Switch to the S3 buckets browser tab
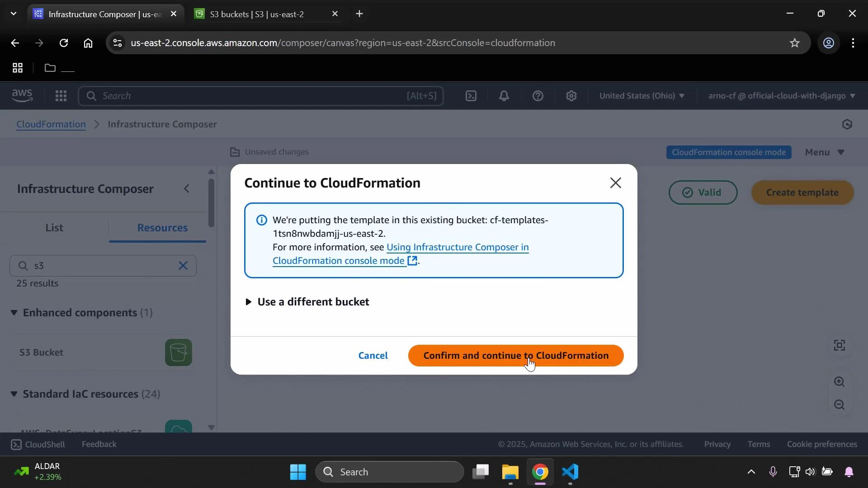The image size is (868, 488). click(258, 14)
